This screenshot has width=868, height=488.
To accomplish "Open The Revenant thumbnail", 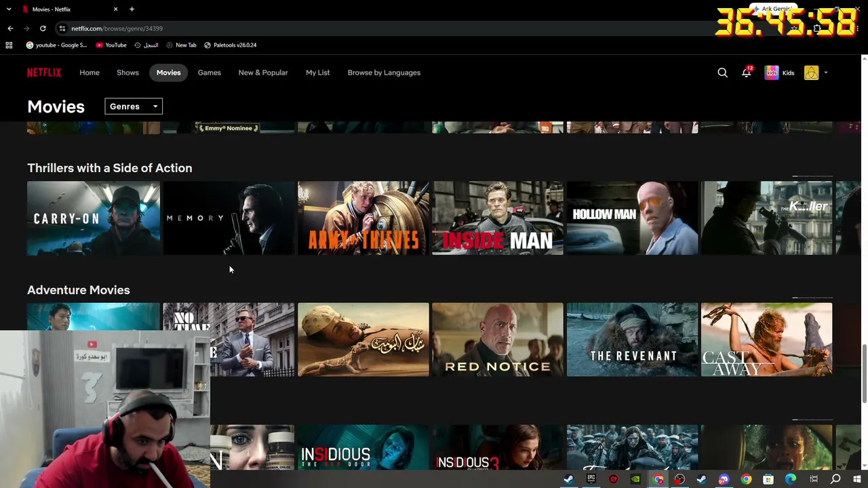I will click(633, 340).
